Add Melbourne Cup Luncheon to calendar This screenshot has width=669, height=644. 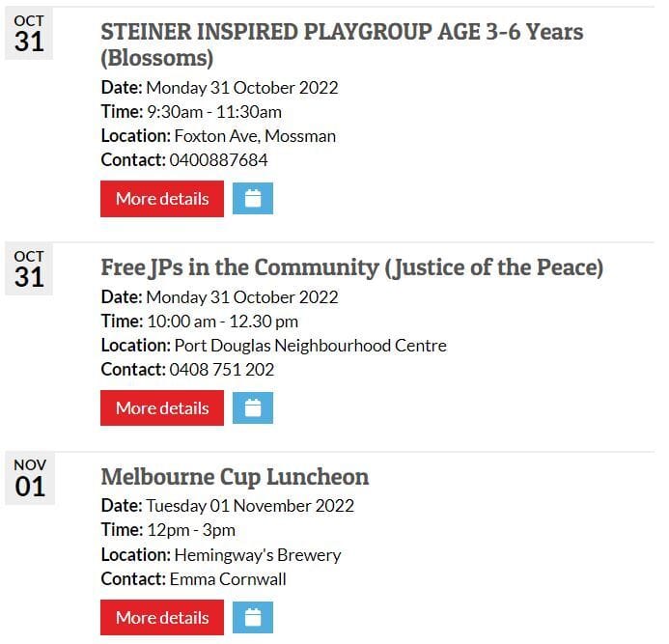coord(253,618)
